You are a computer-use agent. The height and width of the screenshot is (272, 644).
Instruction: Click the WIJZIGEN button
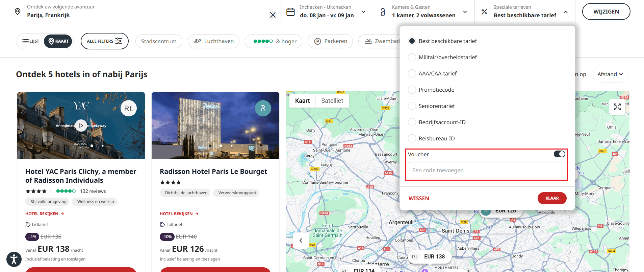pos(606,12)
